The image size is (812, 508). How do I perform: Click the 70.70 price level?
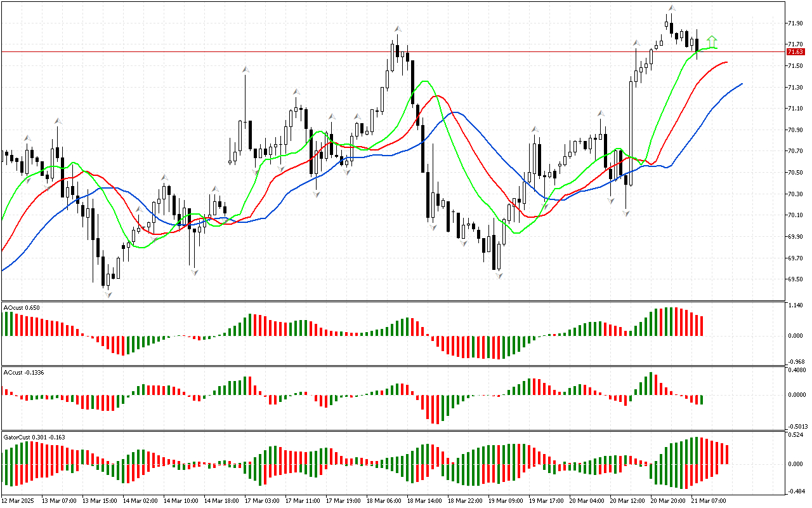point(795,151)
